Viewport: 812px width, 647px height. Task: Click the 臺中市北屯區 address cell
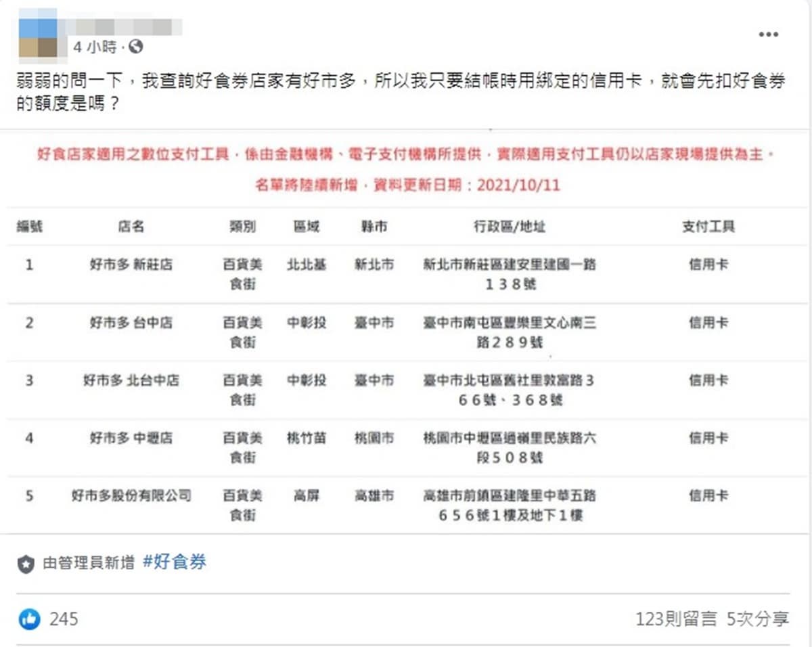tap(510, 390)
